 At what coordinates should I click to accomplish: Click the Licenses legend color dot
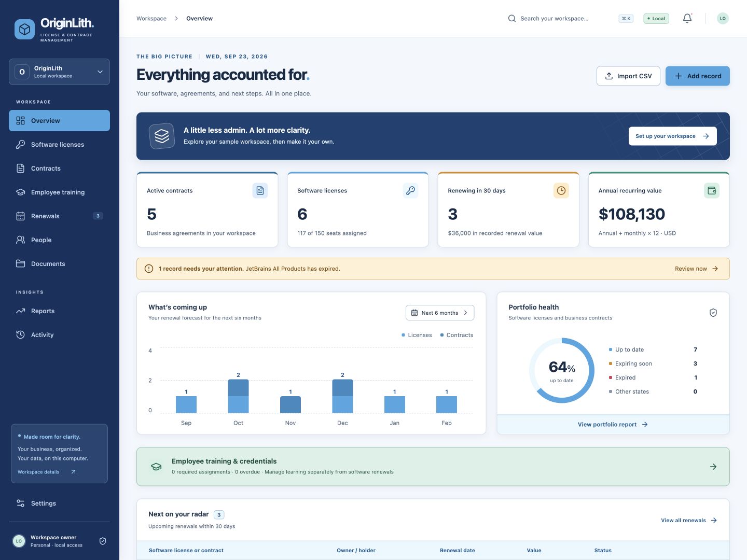[403, 335]
